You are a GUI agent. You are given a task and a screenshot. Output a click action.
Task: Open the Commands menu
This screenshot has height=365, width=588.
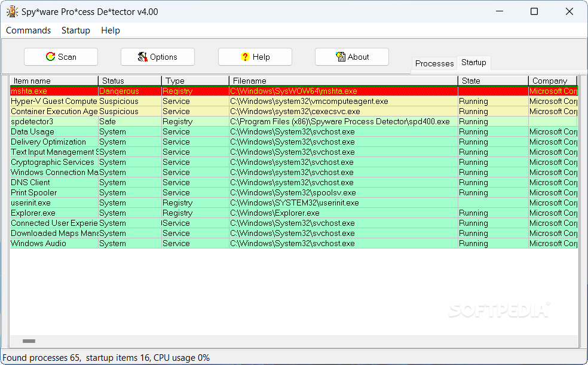[29, 30]
